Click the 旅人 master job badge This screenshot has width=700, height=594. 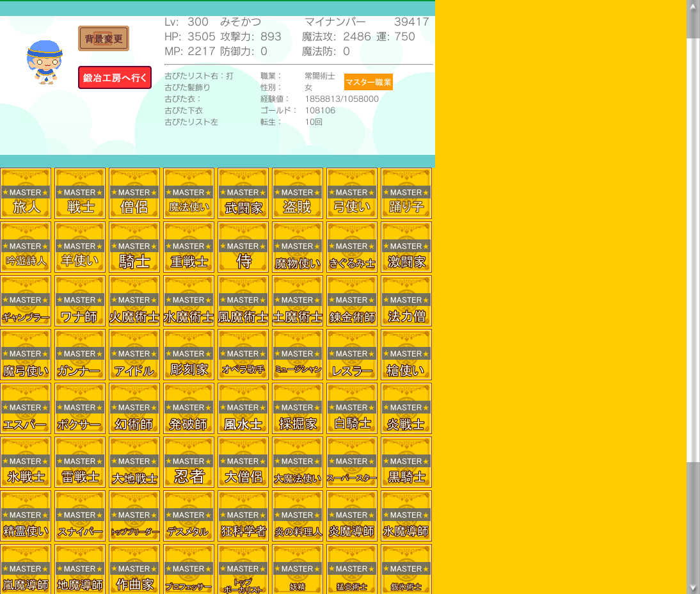pyautogui.click(x=26, y=193)
